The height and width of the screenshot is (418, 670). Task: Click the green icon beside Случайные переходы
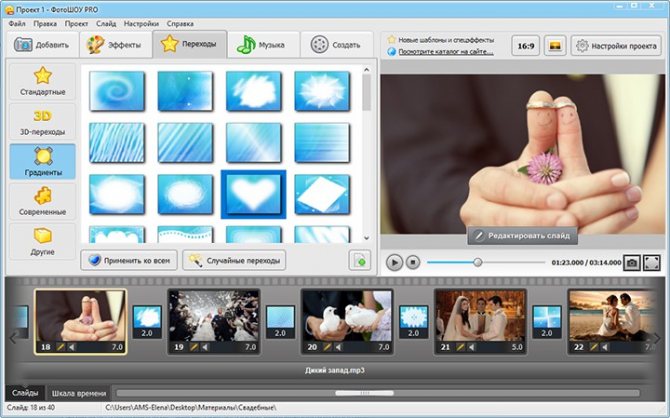coord(357,260)
